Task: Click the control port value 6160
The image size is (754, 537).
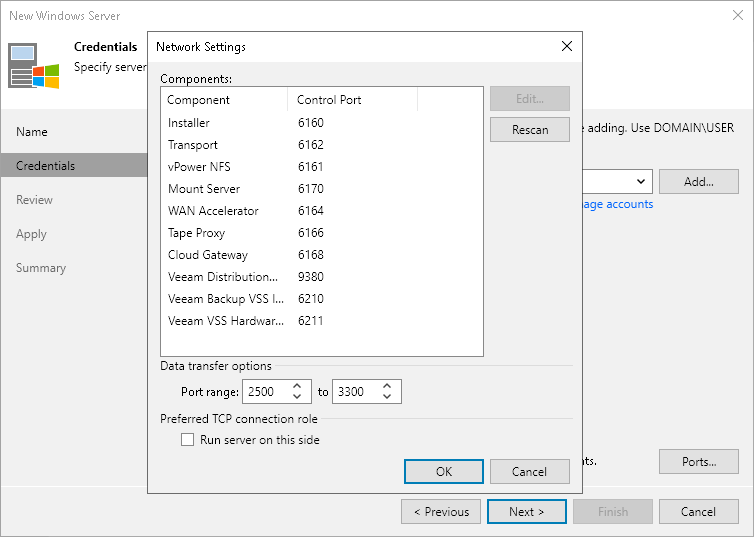Action: pyautogui.click(x=311, y=123)
